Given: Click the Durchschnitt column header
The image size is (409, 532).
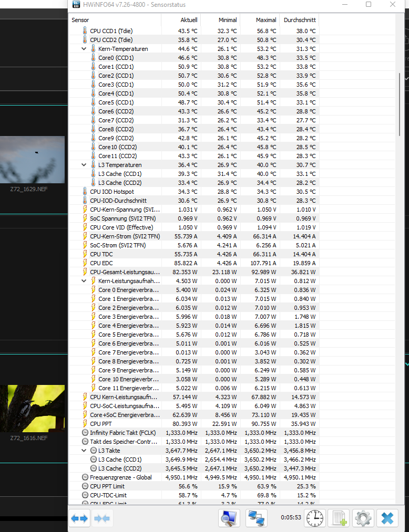Looking at the screenshot, I should [x=299, y=20].
